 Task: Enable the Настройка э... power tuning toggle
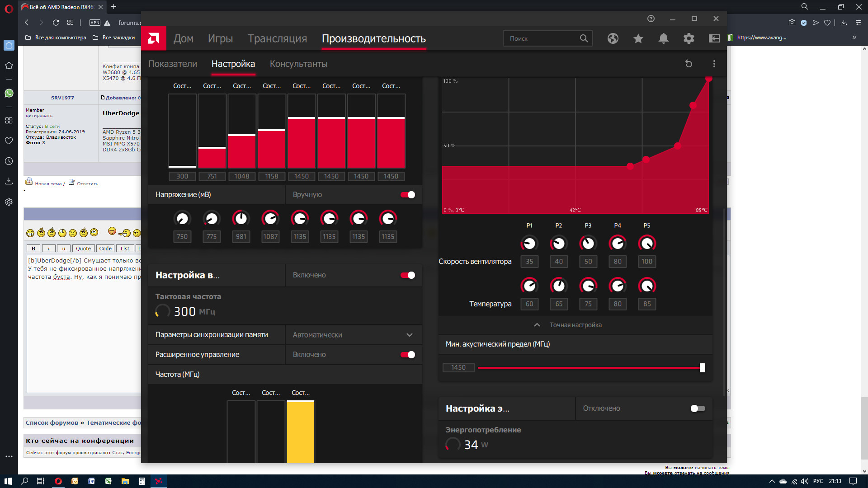coord(698,408)
